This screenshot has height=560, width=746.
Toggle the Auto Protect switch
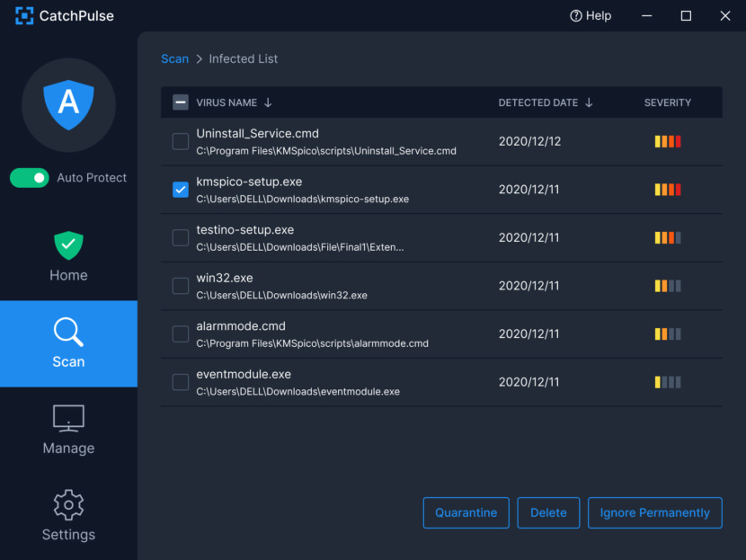(x=30, y=178)
